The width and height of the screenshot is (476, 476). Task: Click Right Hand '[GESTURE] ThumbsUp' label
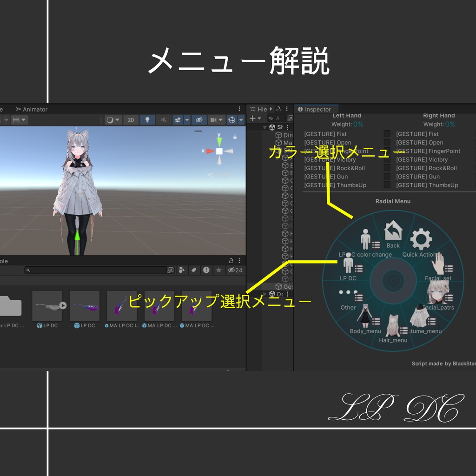click(427, 185)
